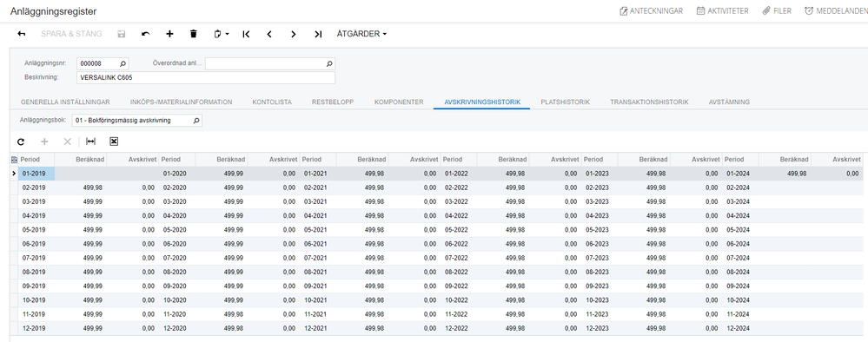This screenshot has height=342, width=868.
Task: Switch to INKÖPS-/MATERIALINFORMATION tab
Action: click(x=181, y=102)
